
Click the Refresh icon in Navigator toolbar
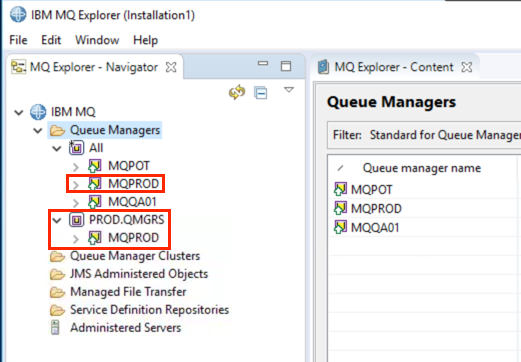(237, 92)
